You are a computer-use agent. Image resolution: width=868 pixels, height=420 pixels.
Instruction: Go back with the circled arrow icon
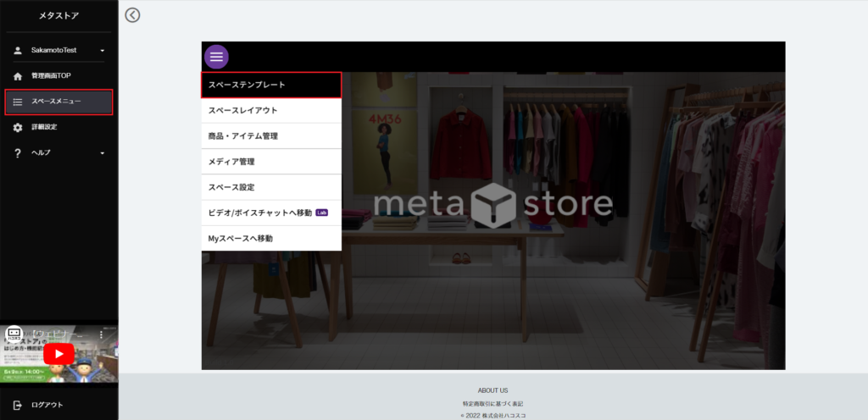coord(132,15)
